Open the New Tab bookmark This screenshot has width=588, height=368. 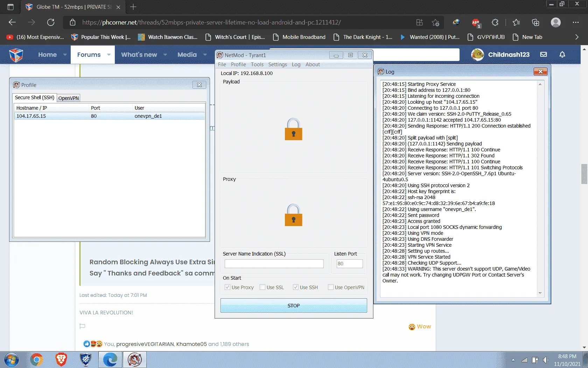click(527, 37)
